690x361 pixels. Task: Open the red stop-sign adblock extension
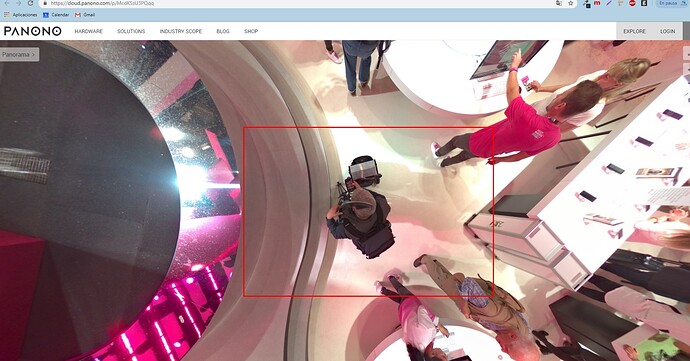point(632,3)
